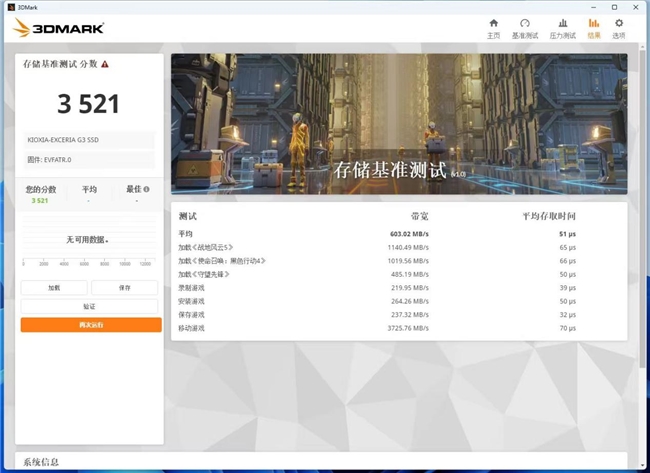Click the KIOXIA-EXCERIA G3 SSD device field
Viewport: 650px width, 473px height.
pos(89,140)
